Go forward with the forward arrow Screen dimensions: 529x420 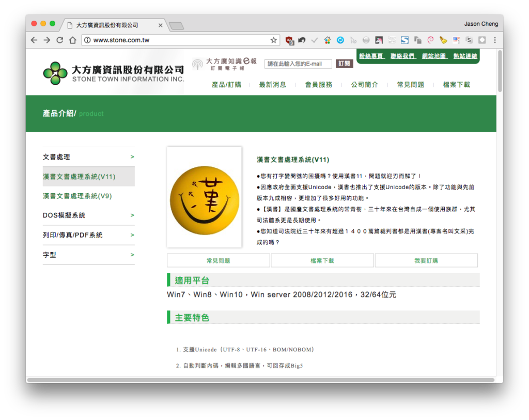(x=47, y=40)
